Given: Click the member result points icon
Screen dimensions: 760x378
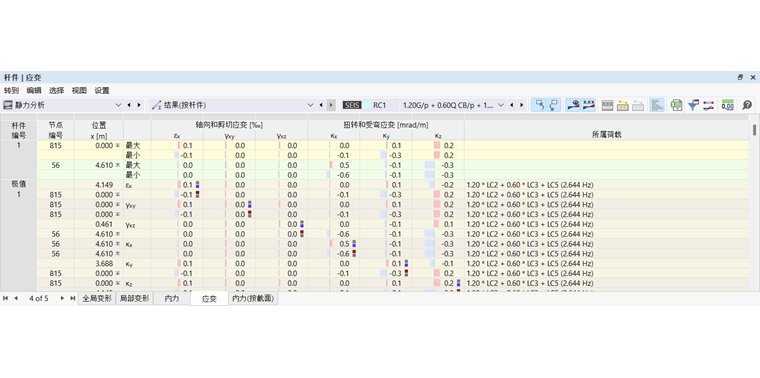Looking at the screenshot, I should 709,105.
